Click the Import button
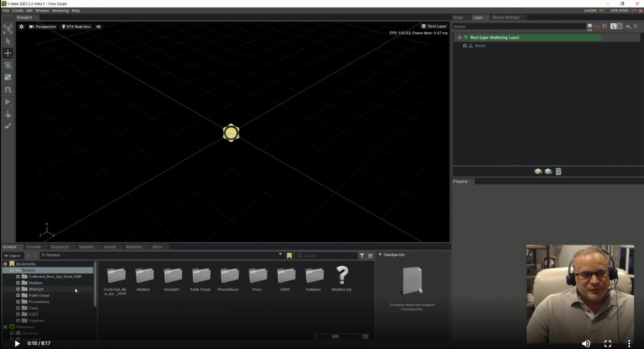 tap(12, 255)
